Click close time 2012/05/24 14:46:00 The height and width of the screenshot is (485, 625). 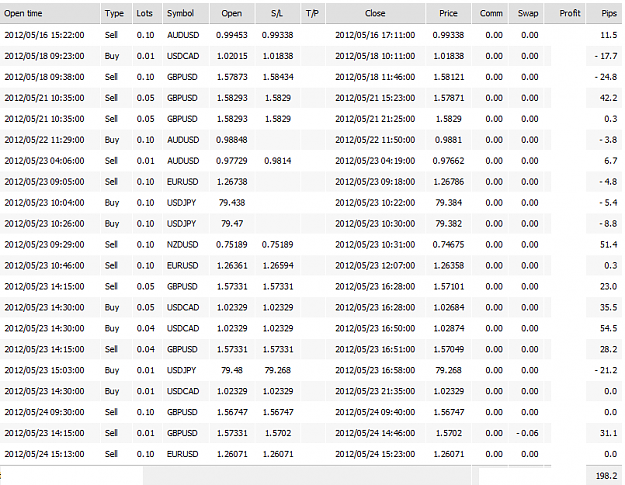coord(375,433)
